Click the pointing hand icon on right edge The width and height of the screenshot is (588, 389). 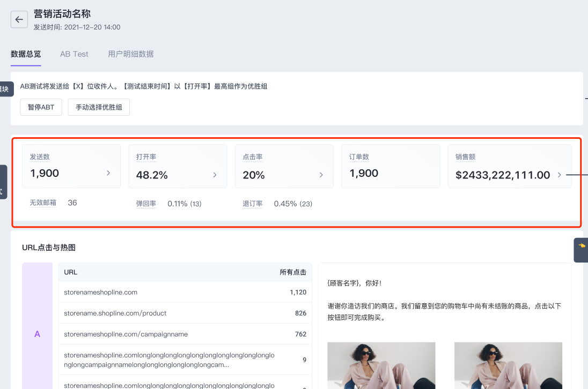(x=582, y=246)
